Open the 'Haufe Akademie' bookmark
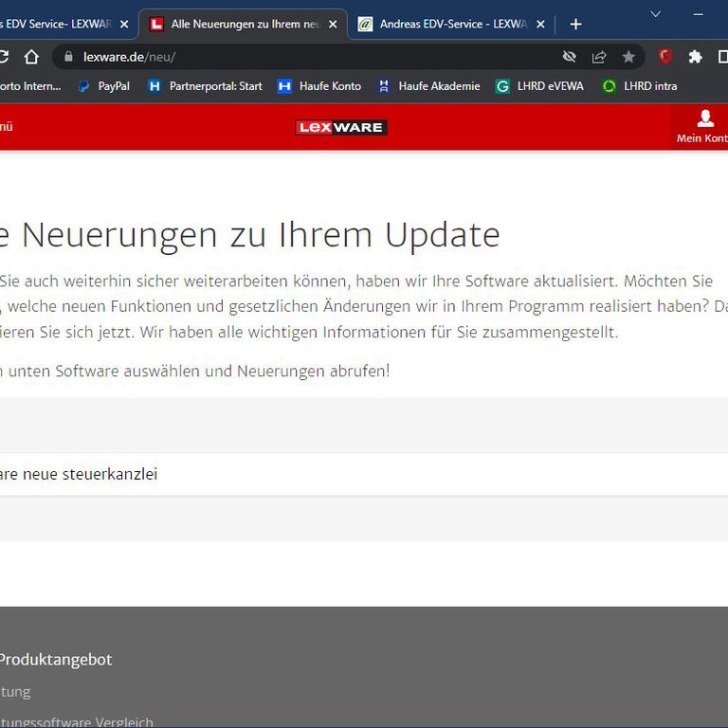The height and width of the screenshot is (728, 728). [429, 86]
